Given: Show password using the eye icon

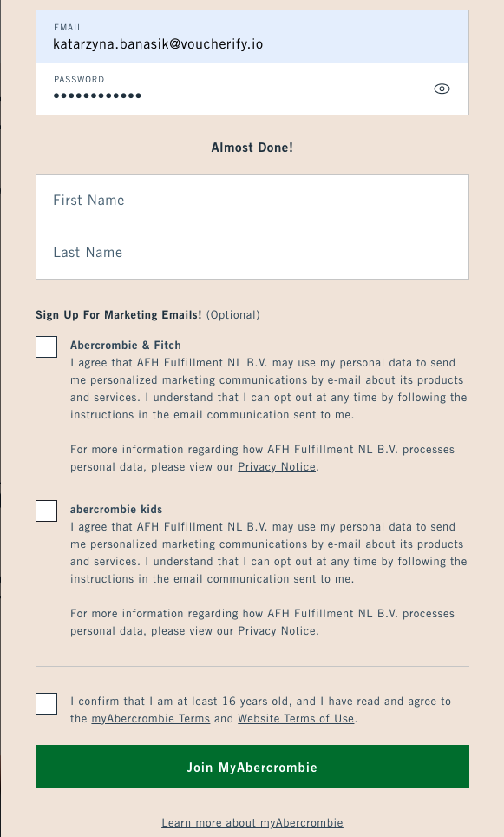Looking at the screenshot, I should (x=442, y=89).
